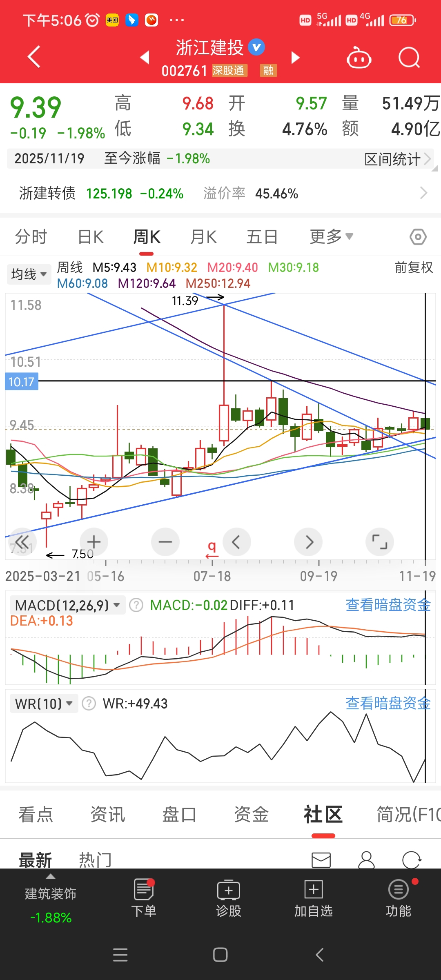Switch to previous stock with left triangle
This screenshot has width=441, height=980.
145,57
